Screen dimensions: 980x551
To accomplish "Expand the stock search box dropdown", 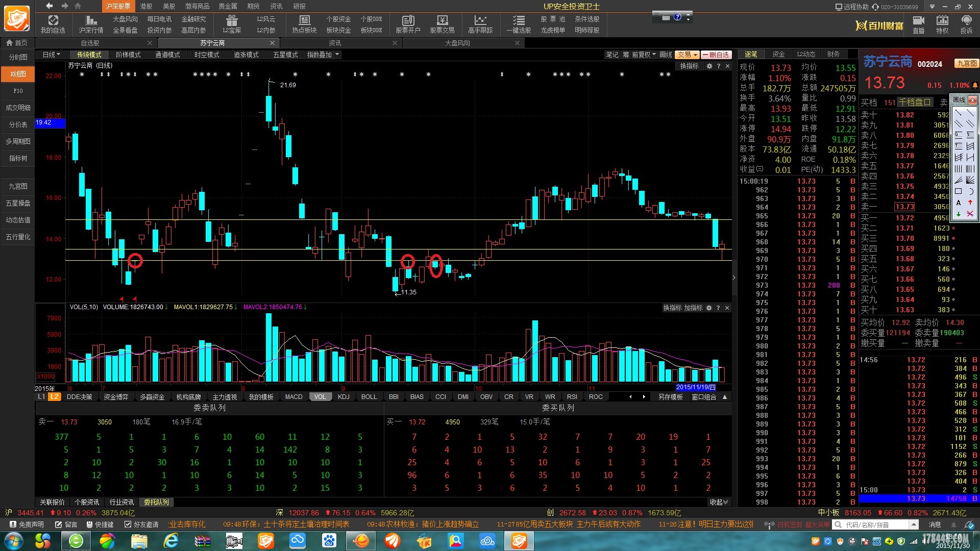I will click(x=914, y=524).
